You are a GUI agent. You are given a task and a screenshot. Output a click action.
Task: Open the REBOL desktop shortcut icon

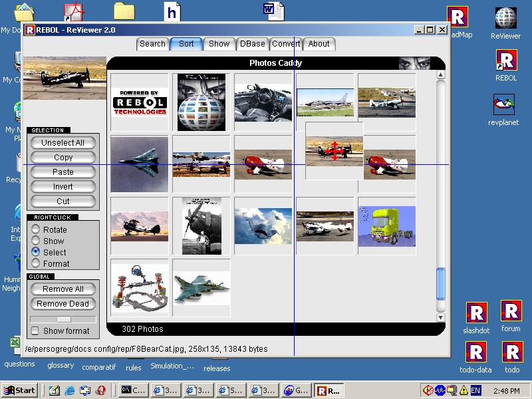(x=505, y=61)
